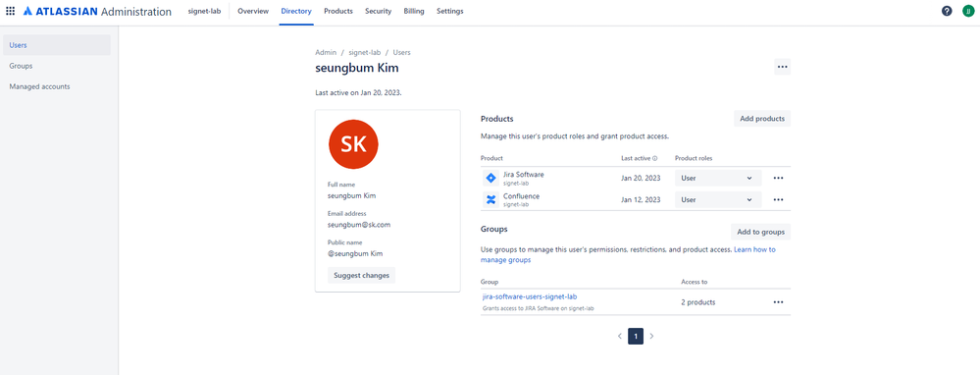
Task: Open the help question mark icon
Action: pyautogui.click(x=947, y=11)
